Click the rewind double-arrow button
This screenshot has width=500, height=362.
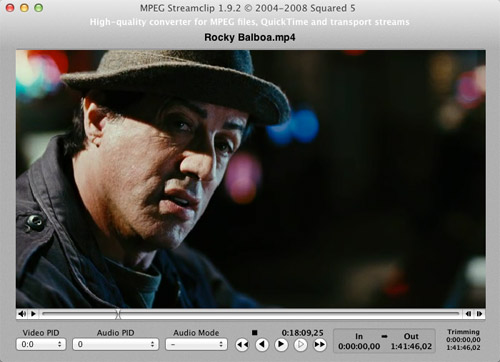pos(242,345)
